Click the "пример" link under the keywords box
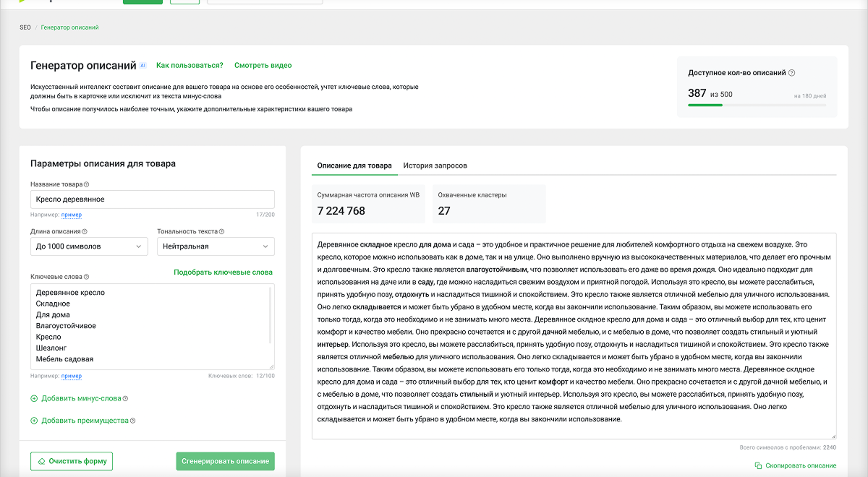868x477 pixels. (x=72, y=376)
